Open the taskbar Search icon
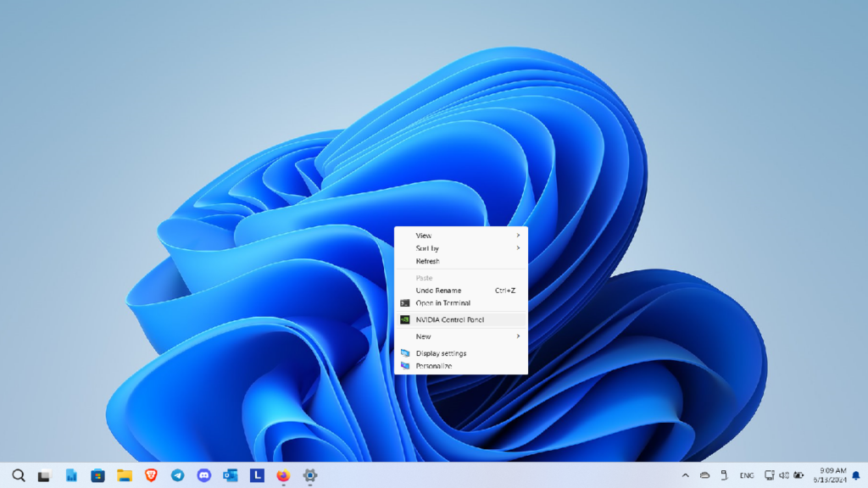Viewport: 868px width, 488px height. click(19, 475)
